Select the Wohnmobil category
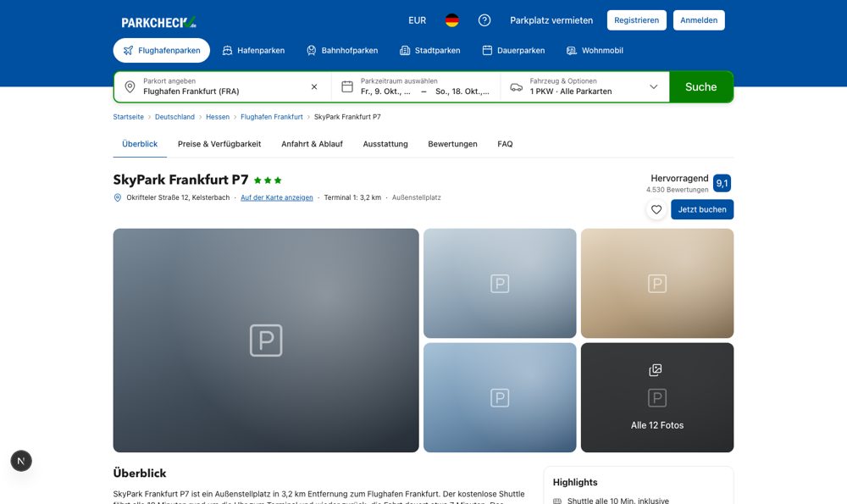Viewport: 847px width, 504px height. (595, 50)
